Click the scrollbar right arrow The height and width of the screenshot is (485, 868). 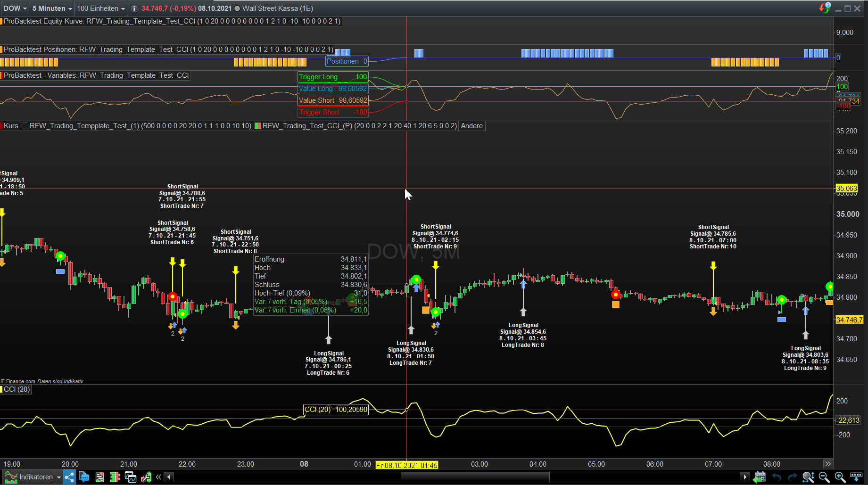745,477
